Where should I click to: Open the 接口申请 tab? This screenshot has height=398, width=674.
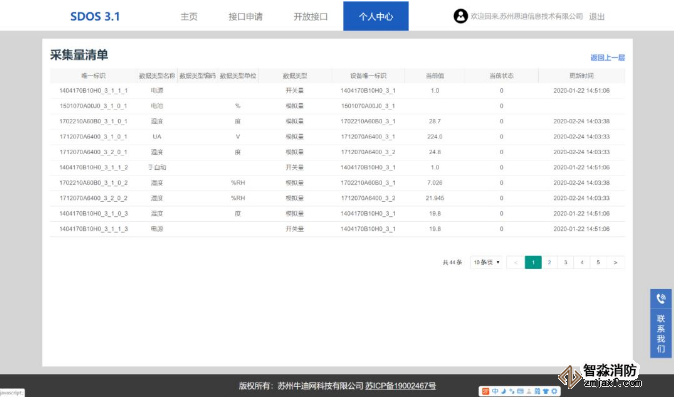pyautogui.click(x=245, y=16)
